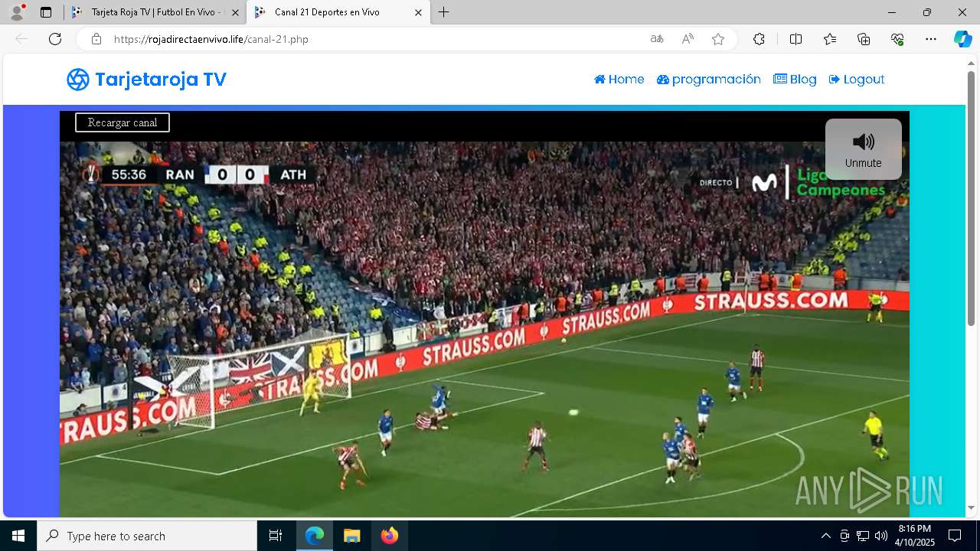Show hidden system tray icons
The height and width of the screenshot is (551, 980).
point(825,536)
